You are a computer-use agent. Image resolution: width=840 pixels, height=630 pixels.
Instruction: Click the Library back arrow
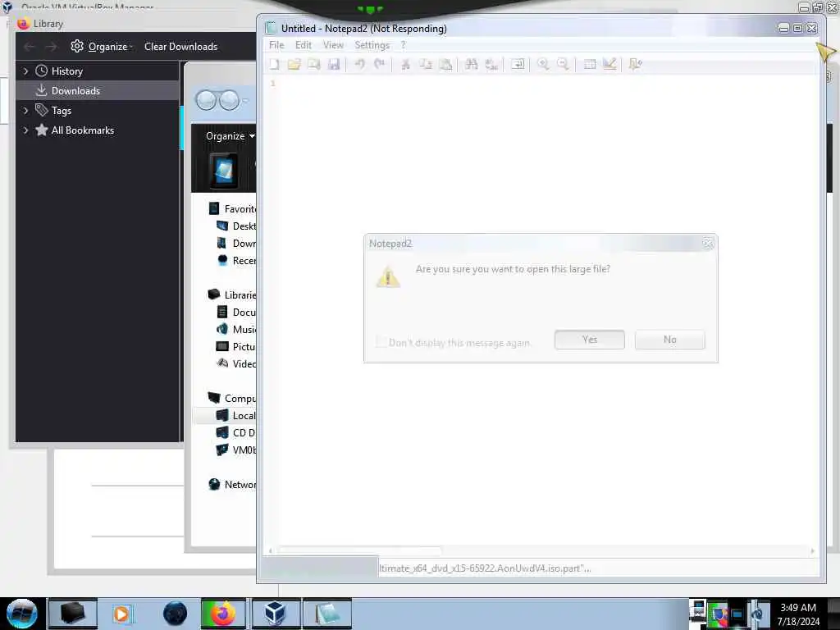tap(30, 47)
